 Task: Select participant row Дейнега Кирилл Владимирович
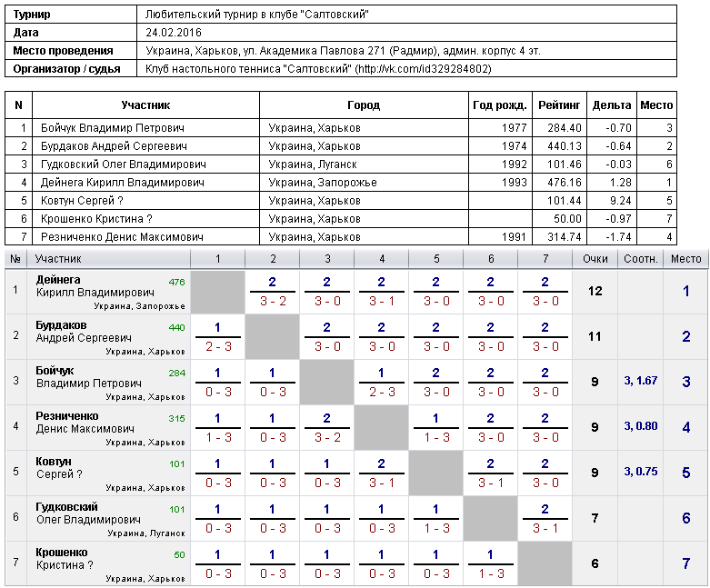pyautogui.click(x=341, y=183)
